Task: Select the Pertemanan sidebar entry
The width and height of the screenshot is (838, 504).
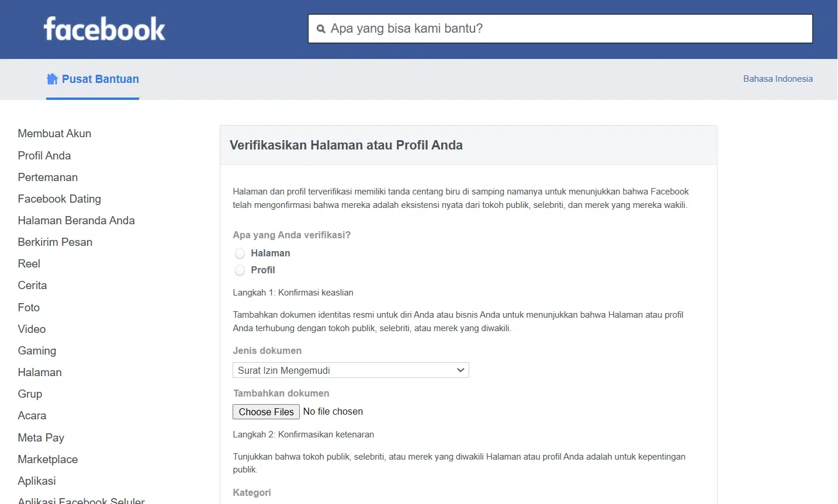Action: (x=47, y=177)
